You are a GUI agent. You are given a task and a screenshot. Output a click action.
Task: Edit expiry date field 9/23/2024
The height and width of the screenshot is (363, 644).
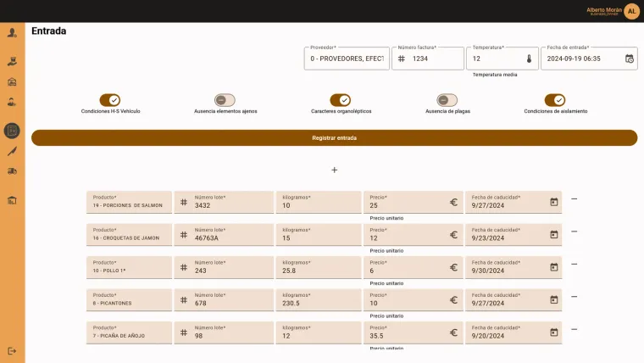[514, 234]
